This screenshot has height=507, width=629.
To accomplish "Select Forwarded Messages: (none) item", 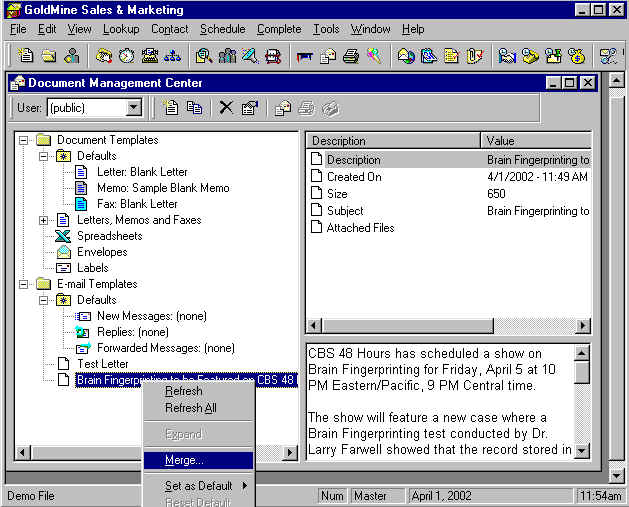I will pos(166,348).
